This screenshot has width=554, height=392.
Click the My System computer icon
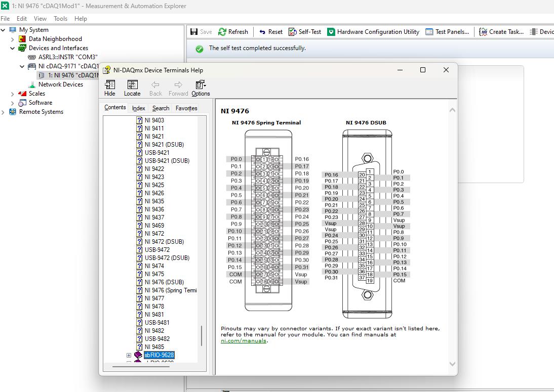point(13,30)
